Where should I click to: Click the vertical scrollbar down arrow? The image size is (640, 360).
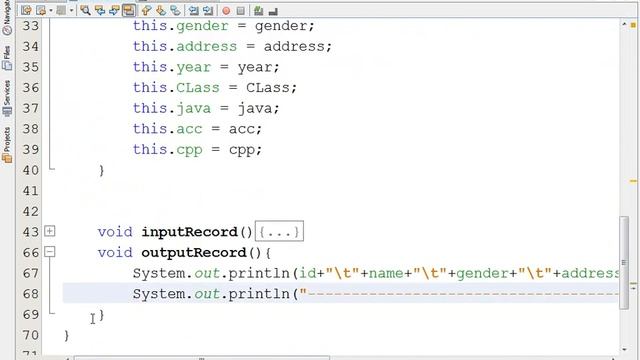pyautogui.click(x=624, y=349)
